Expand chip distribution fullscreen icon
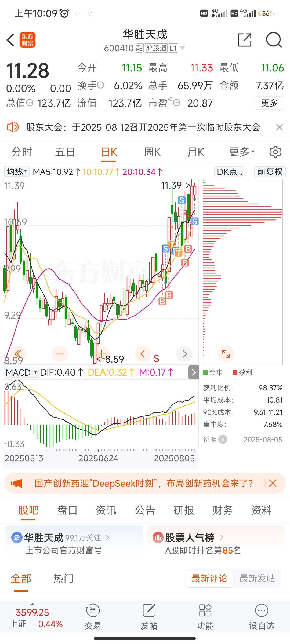 point(226,354)
